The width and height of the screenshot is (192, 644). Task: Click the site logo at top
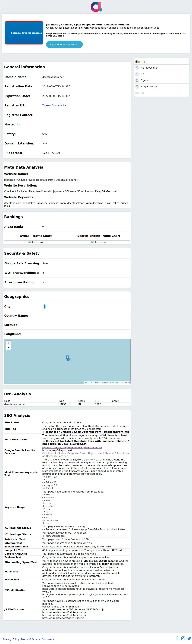pos(96,7)
